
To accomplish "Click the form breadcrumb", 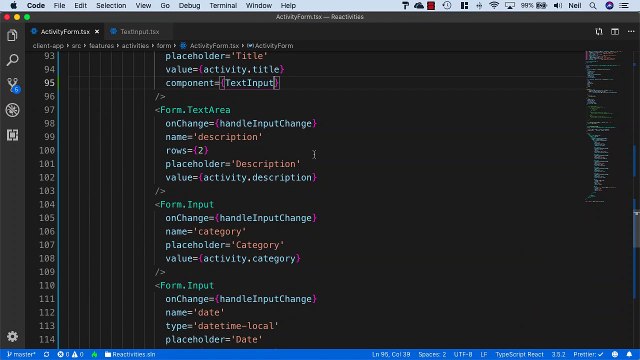I will tap(164, 46).
